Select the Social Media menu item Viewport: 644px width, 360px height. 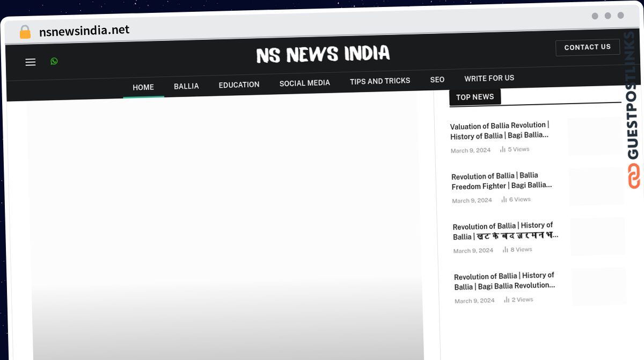tap(305, 83)
